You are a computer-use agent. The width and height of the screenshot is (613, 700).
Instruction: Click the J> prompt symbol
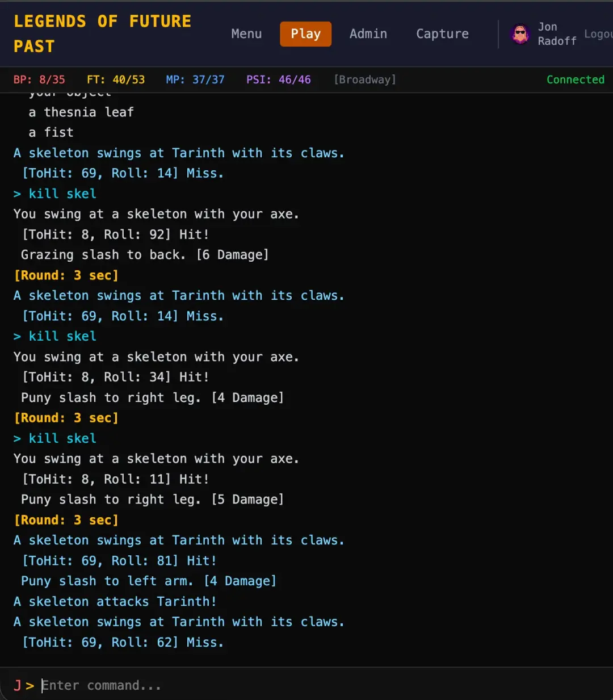24,685
